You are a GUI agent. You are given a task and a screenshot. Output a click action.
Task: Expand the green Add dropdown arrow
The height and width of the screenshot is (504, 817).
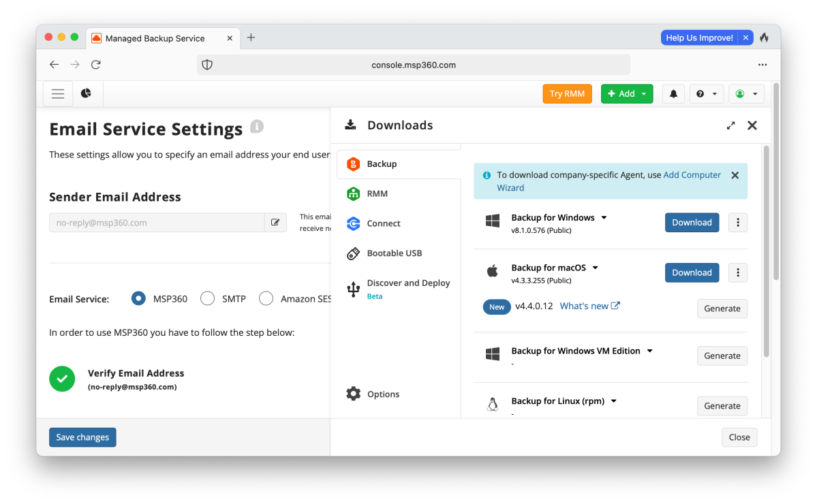(644, 94)
